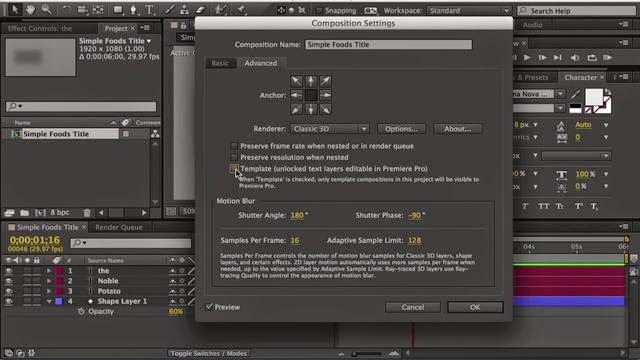Expand layer 1 'the' properties

tap(49, 271)
